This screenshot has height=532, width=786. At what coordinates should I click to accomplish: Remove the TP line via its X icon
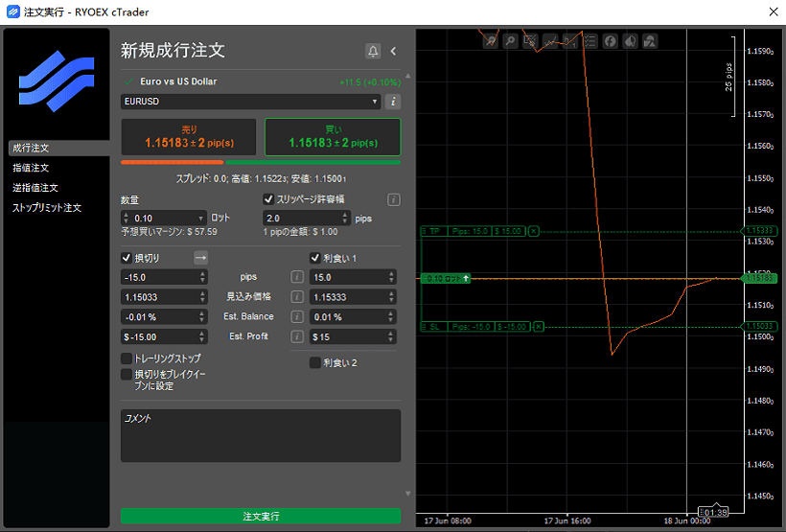[x=533, y=231]
